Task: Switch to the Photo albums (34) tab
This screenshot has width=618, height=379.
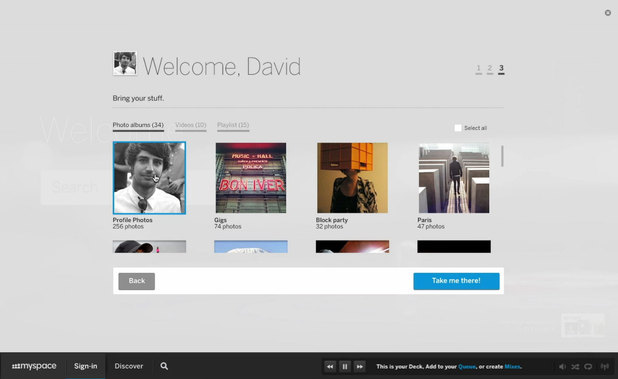Action: pyautogui.click(x=138, y=125)
